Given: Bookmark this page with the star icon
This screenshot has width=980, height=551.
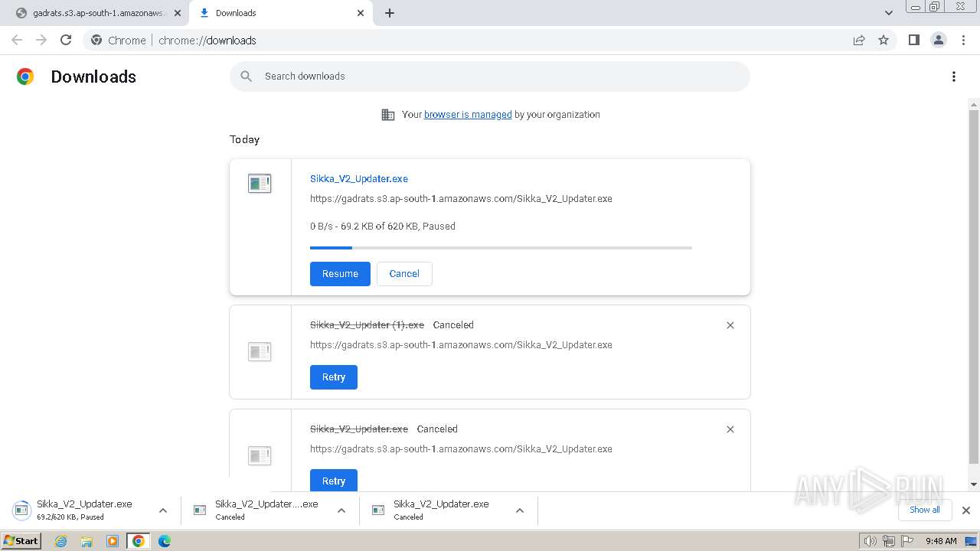Looking at the screenshot, I should pyautogui.click(x=884, y=41).
